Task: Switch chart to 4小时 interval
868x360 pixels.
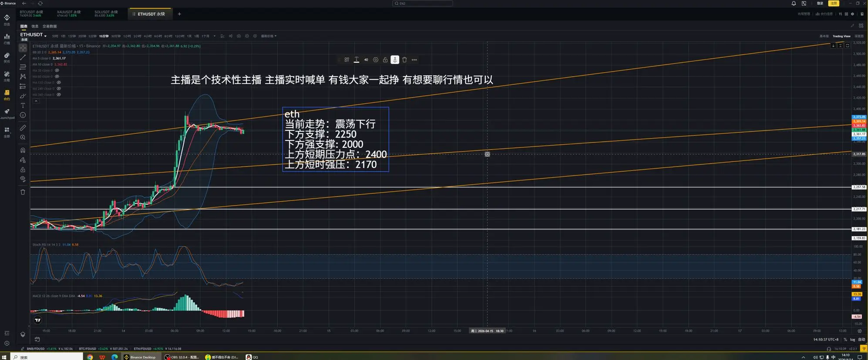Action: point(148,36)
